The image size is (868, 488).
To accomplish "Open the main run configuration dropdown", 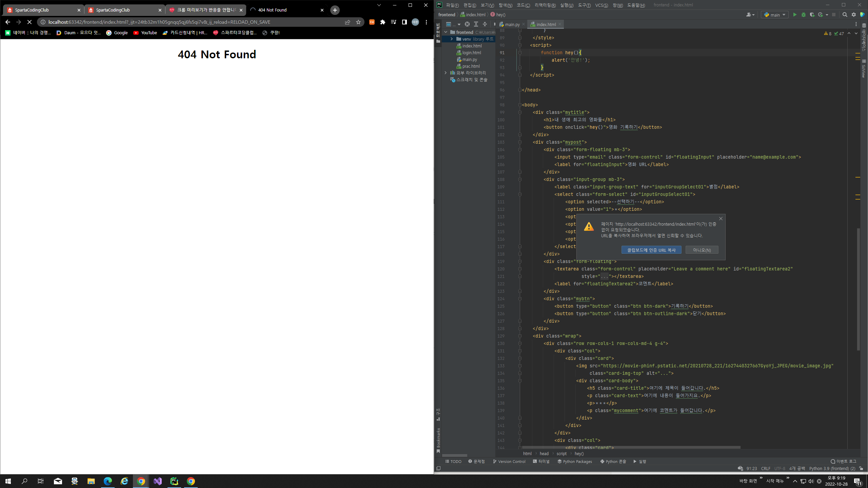I will pyautogui.click(x=775, y=15).
